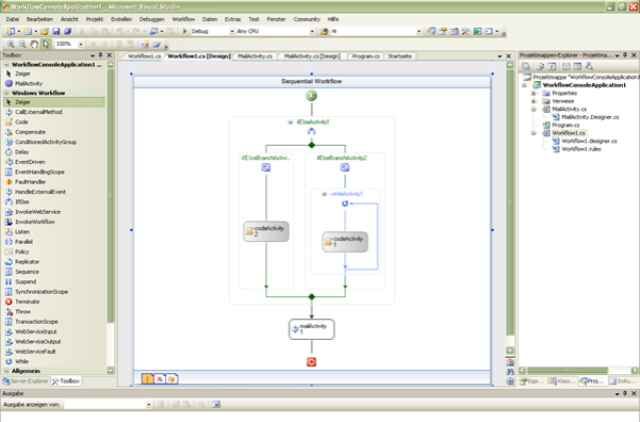The width and height of the screenshot is (640, 422).
Task: Open the Workflow menu
Action: click(183, 19)
